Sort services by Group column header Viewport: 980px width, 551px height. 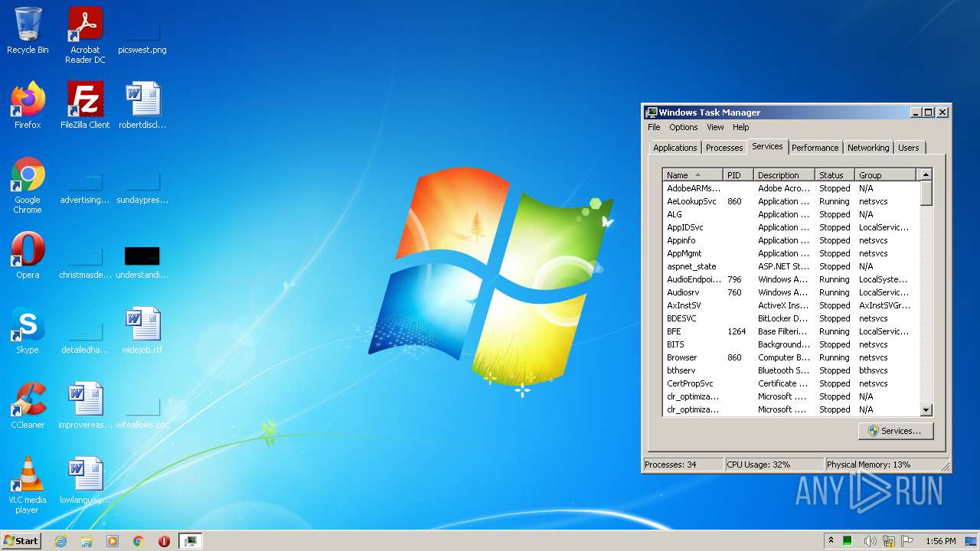[x=885, y=174]
